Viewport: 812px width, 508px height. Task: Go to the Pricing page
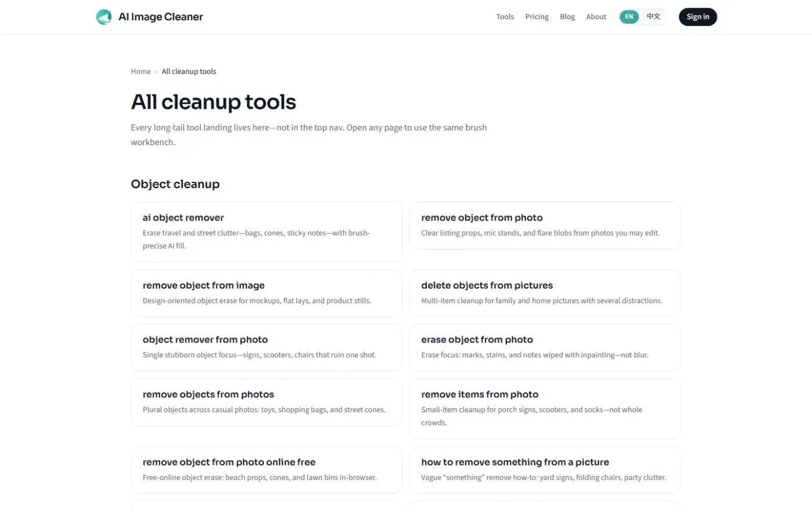tap(536, 17)
